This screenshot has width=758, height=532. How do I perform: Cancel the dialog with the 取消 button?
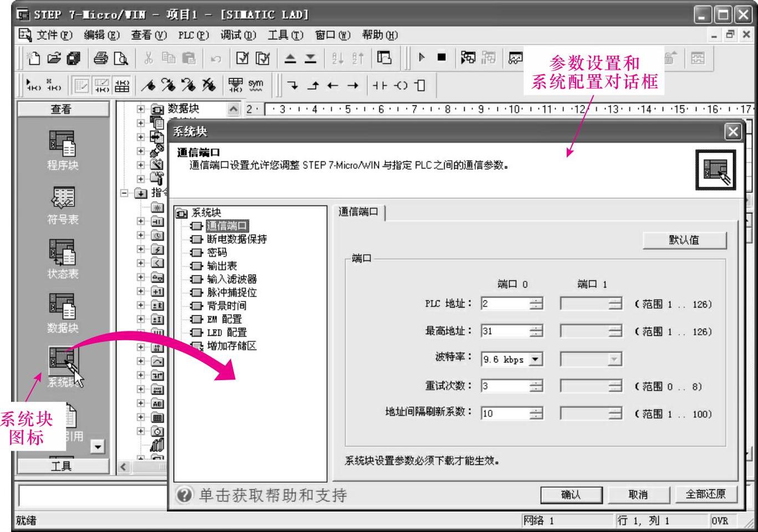click(638, 494)
